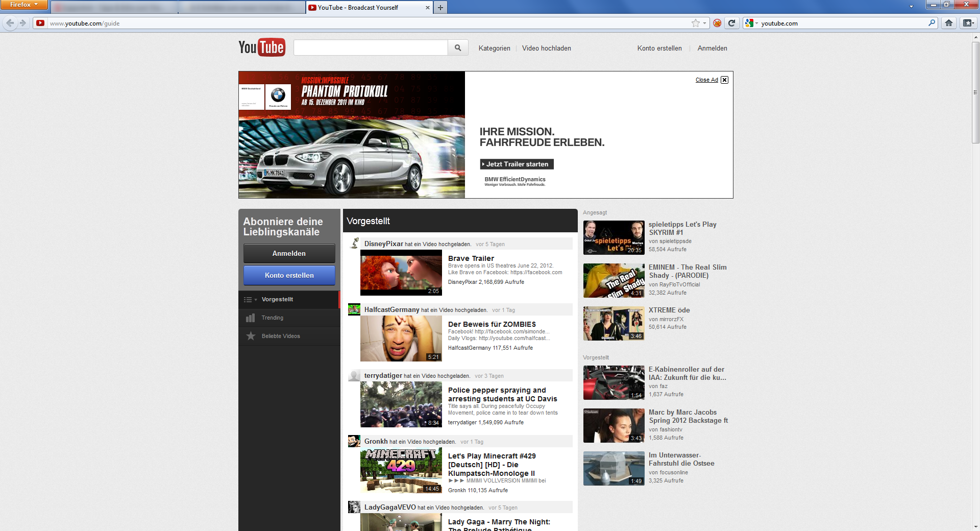
Task: Click the Anmelden link in the header
Action: (x=712, y=48)
